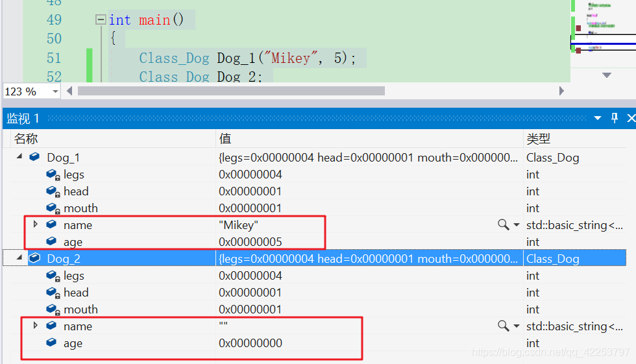Click the editor horizontal scroll right arrow
This screenshot has width=636, height=364.
coord(561,91)
